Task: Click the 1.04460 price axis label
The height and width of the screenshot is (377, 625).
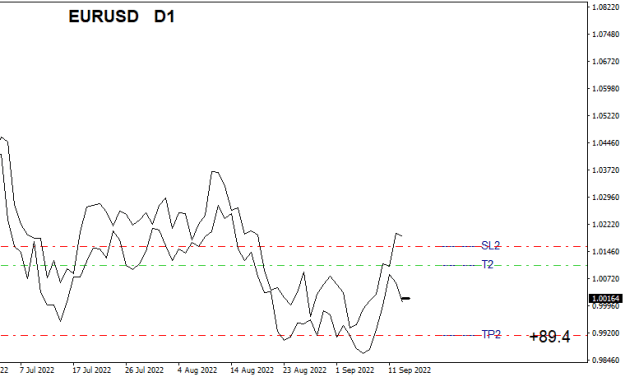Action: (606, 143)
